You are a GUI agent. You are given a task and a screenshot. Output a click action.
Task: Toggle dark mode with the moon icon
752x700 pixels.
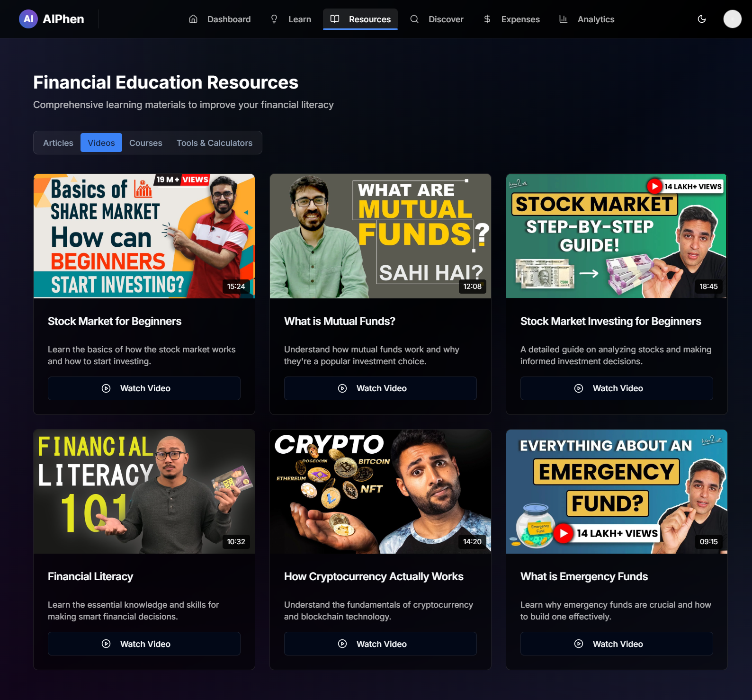pyautogui.click(x=702, y=19)
